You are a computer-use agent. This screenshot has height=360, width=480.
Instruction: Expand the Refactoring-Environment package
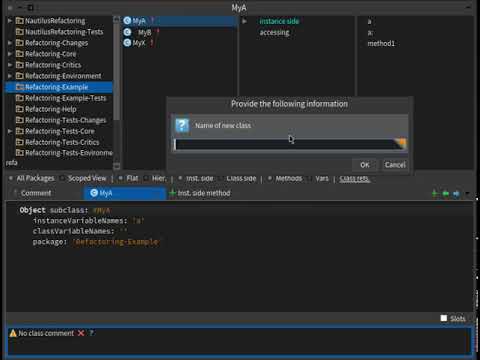[10, 76]
